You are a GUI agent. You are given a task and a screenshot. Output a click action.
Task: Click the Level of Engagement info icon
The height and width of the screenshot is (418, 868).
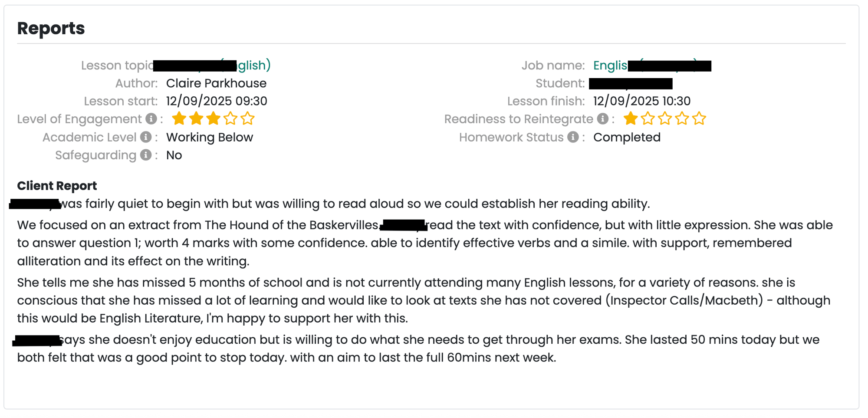[x=151, y=118]
